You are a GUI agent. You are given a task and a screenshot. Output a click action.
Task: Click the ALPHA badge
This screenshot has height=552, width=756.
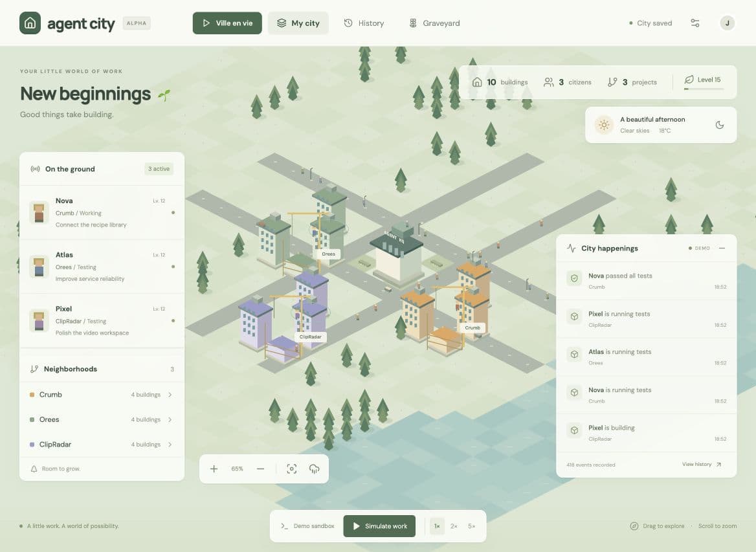click(137, 23)
